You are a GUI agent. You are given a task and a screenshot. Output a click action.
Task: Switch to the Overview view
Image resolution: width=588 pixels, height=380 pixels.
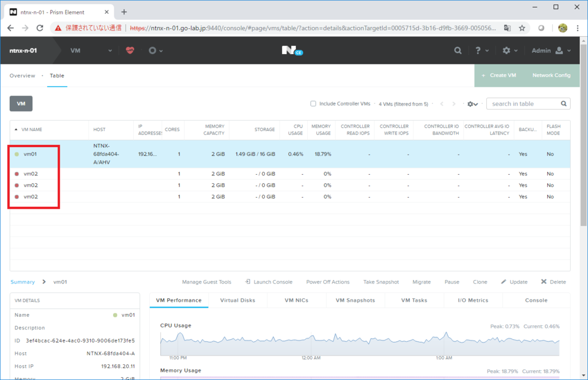(22, 75)
